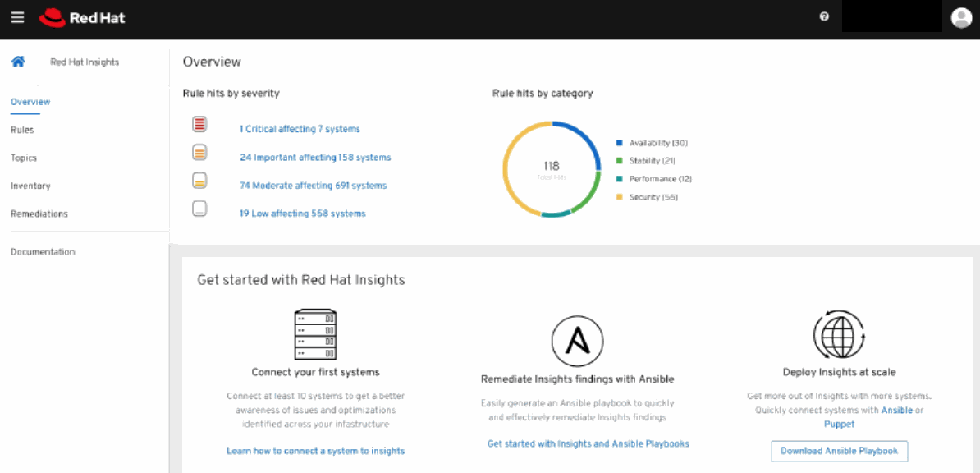The height and width of the screenshot is (473, 980).
Task: Click the globe deploy at scale icon
Action: point(839,335)
